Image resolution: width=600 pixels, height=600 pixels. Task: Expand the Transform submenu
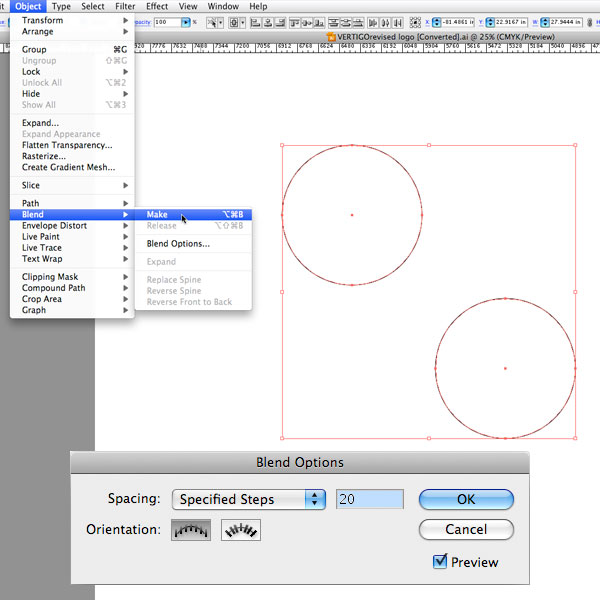point(72,20)
